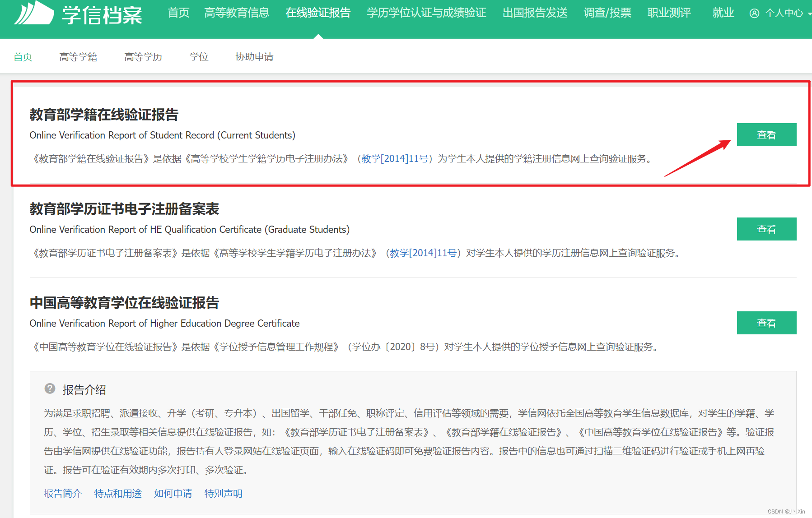
Task: Click 查看 for 中国高等教育学位在线验证报告
Action: (766, 323)
